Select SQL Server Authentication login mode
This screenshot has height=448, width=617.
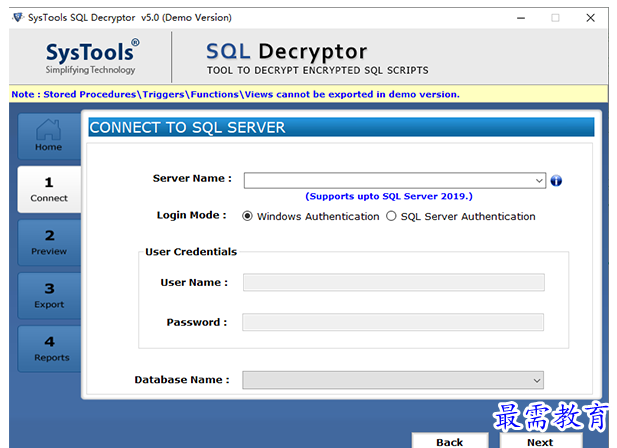392,216
